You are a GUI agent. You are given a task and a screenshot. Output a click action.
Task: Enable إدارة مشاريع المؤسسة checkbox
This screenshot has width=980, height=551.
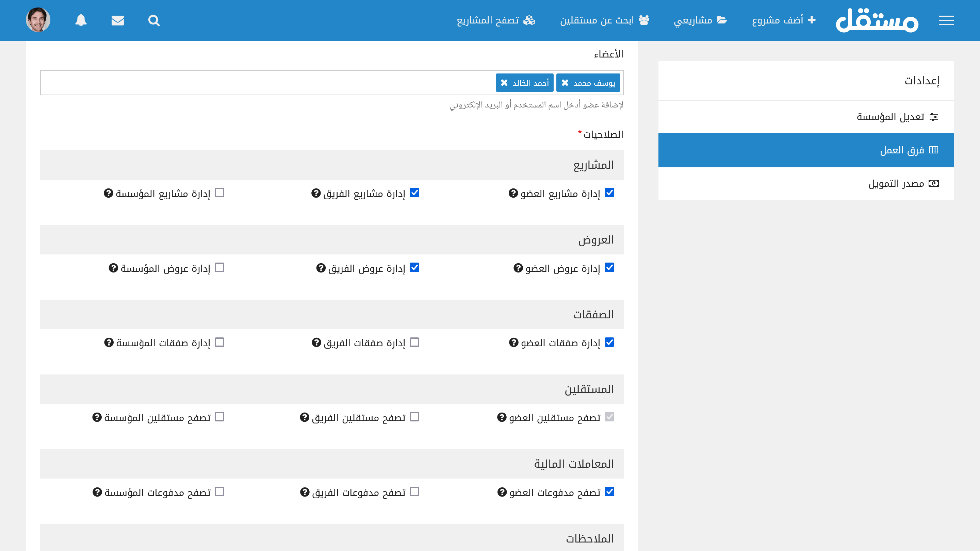click(x=219, y=193)
